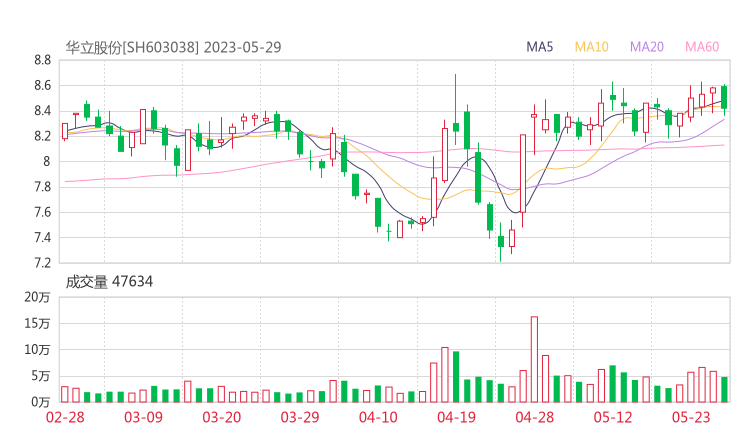Click the 7.6 price axis label
The height and width of the screenshot is (440, 740).
coord(42,212)
